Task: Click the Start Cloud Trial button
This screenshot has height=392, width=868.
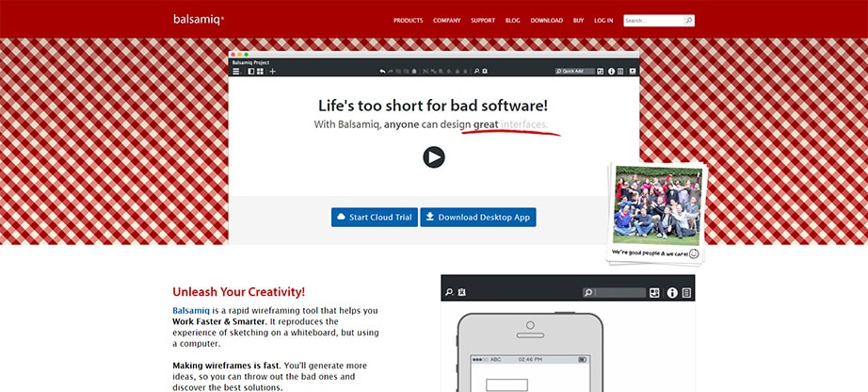Action: pos(375,218)
